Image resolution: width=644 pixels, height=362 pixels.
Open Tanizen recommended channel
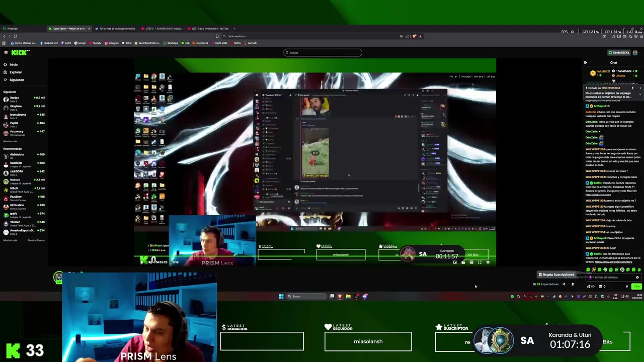(24, 223)
